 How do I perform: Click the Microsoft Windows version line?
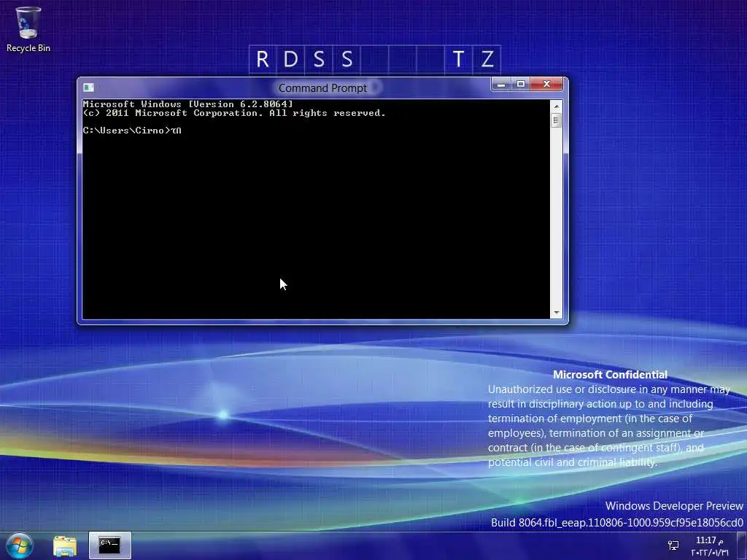point(187,104)
